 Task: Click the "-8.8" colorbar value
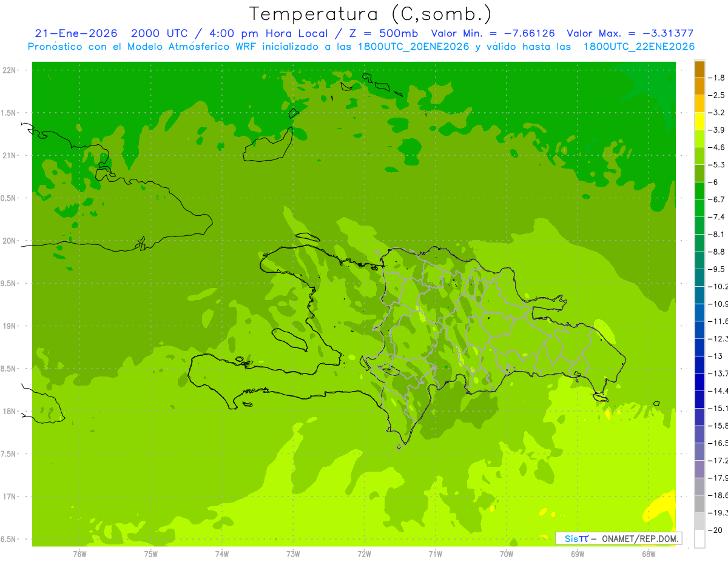point(717,252)
